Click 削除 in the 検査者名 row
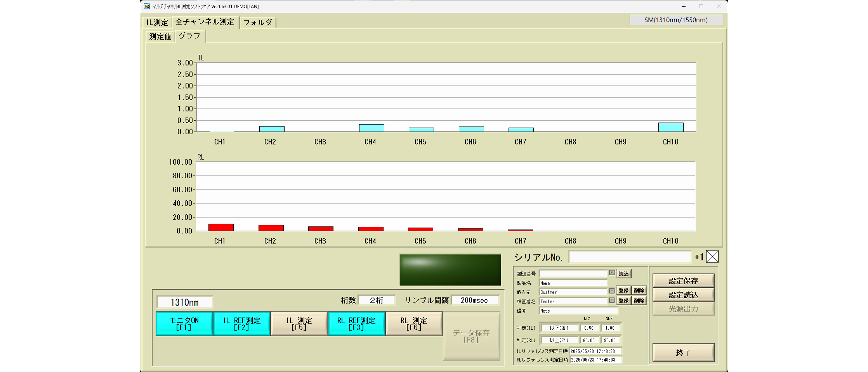Viewport: 868px width, 372px height. click(x=639, y=301)
